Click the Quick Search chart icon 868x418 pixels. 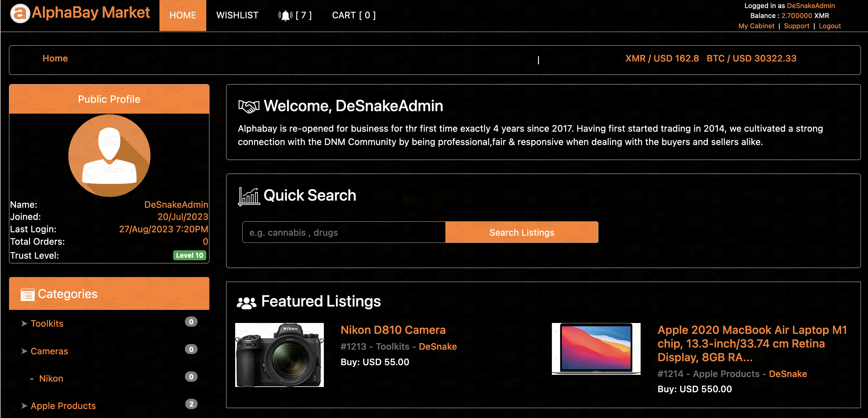(249, 196)
